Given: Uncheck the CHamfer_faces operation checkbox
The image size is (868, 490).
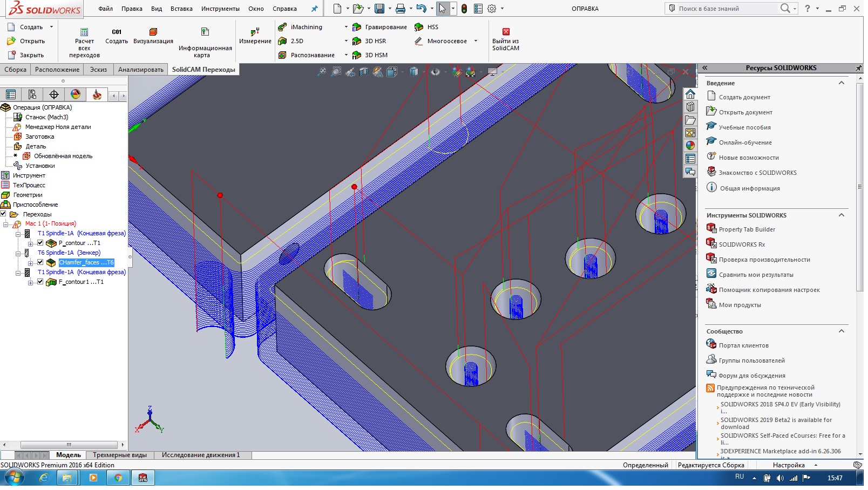Looking at the screenshot, I should [40, 262].
